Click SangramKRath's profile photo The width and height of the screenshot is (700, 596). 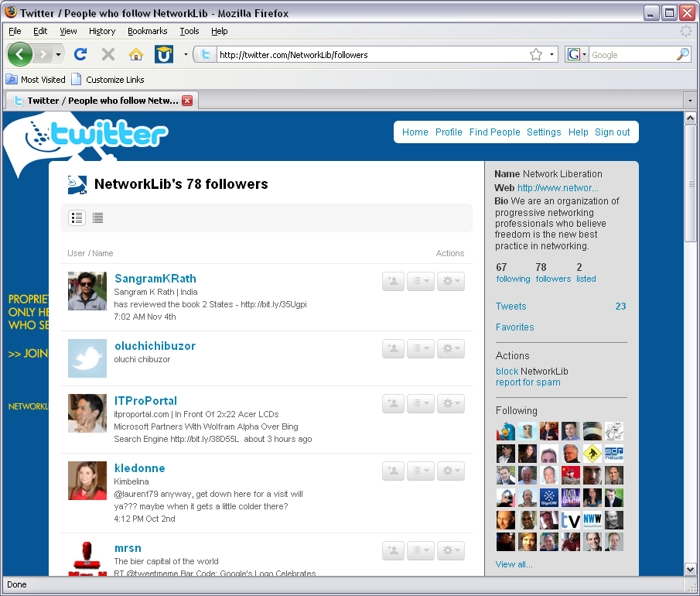click(87, 291)
